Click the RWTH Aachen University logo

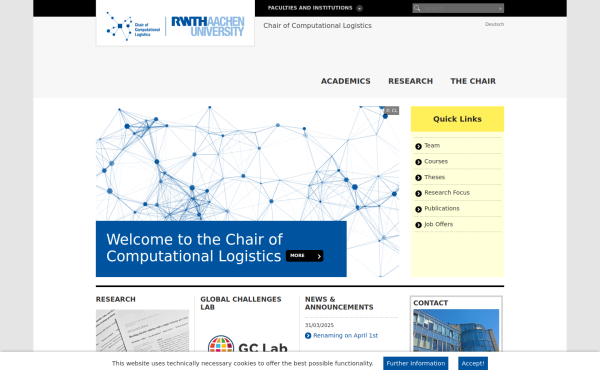coord(208,26)
